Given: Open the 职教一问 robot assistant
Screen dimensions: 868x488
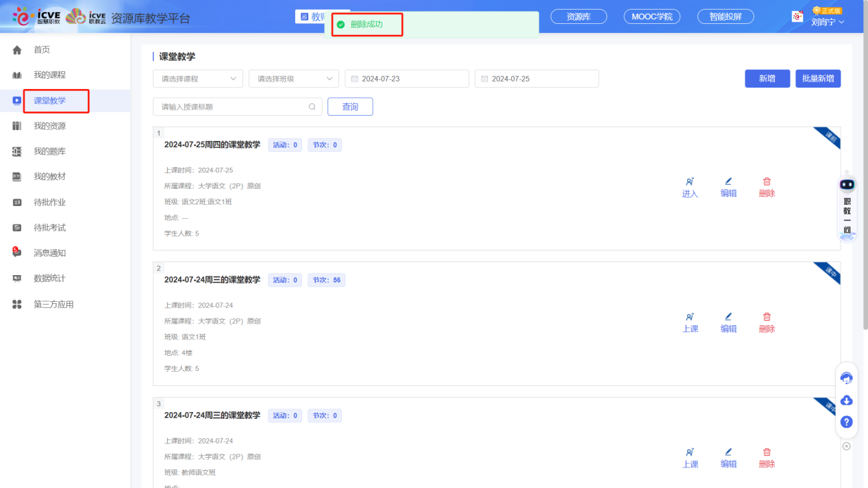Looking at the screenshot, I should coord(847,205).
